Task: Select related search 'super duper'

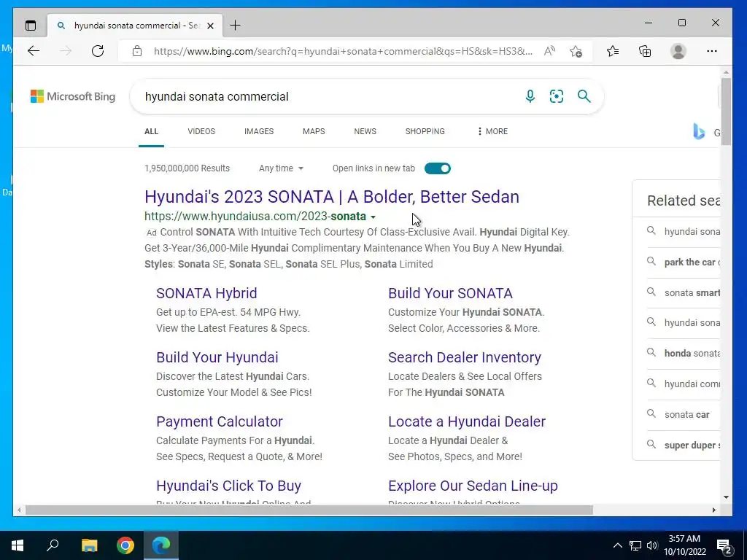Action: pyautogui.click(x=684, y=446)
